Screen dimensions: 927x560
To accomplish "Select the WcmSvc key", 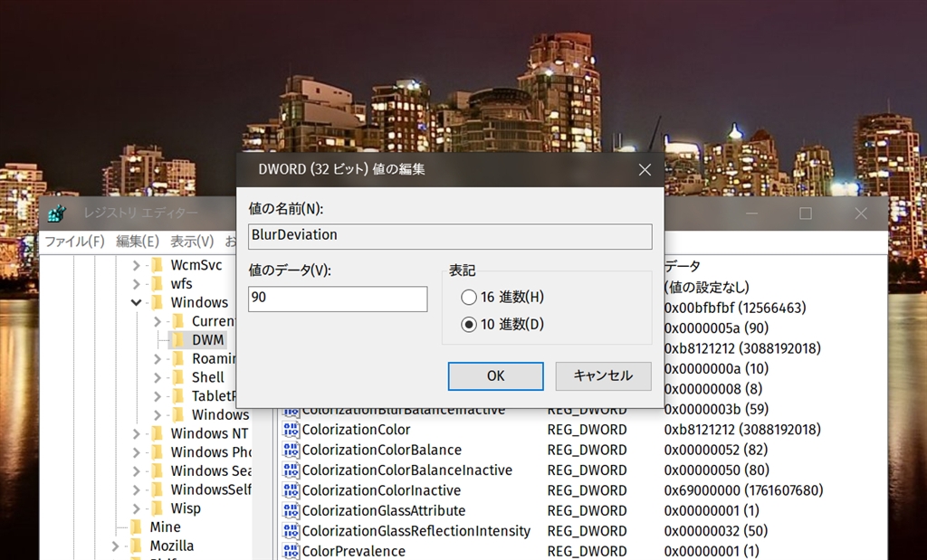I will pos(196,265).
